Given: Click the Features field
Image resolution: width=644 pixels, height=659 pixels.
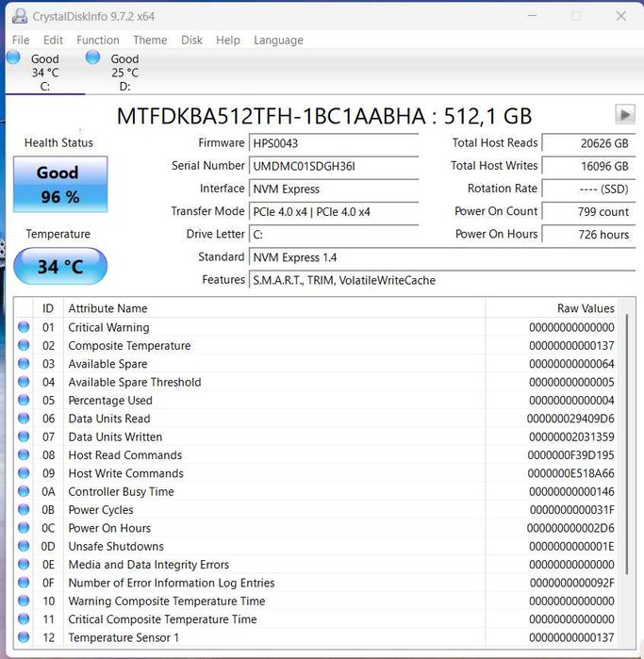Looking at the screenshot, I should 442,280.
